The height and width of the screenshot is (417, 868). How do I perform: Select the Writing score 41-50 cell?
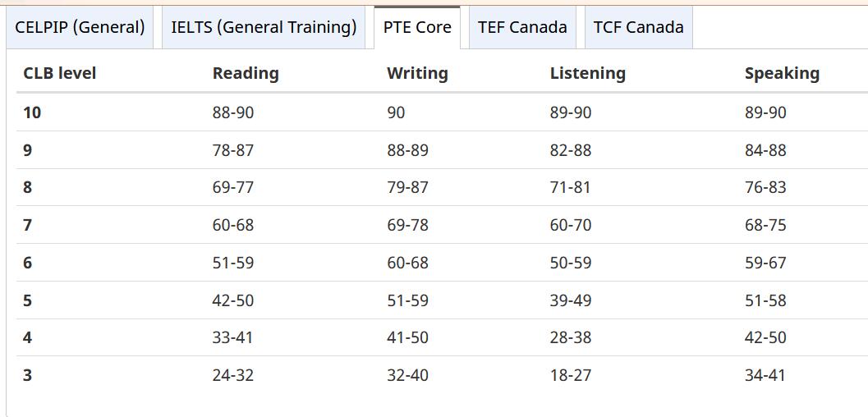[x=407, y=337]
